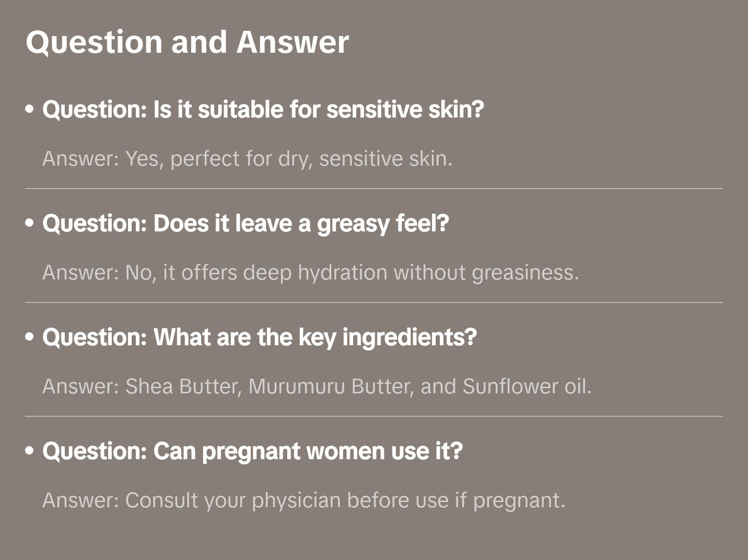The height and width of the screenshot is (560, 748).
Task: Click the deep hydration without greasiness answer
Action: coord(310,273)
